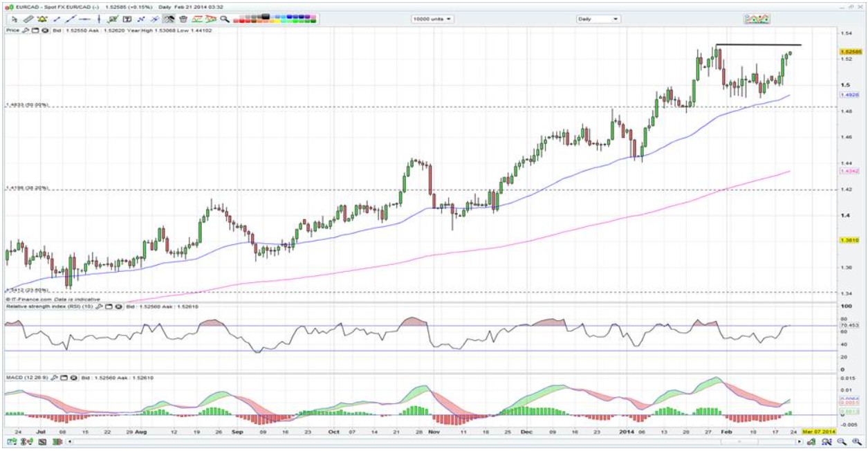Activate the magnifier zoom tool in toolbar

(225, 19)
